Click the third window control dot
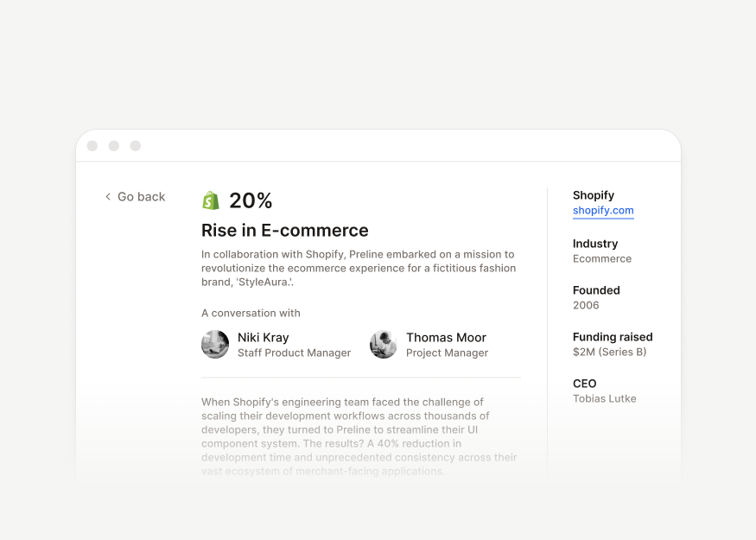The image size is (756, 540). coord(136,146)
